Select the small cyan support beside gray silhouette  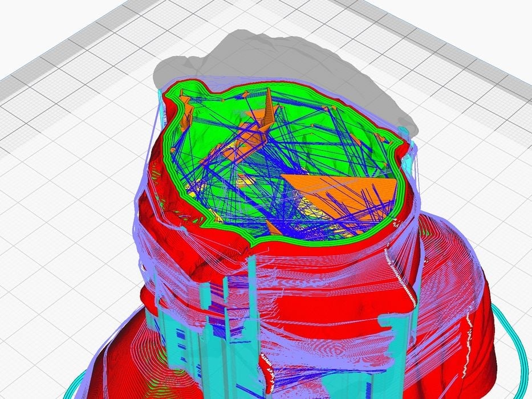(406, 131)
